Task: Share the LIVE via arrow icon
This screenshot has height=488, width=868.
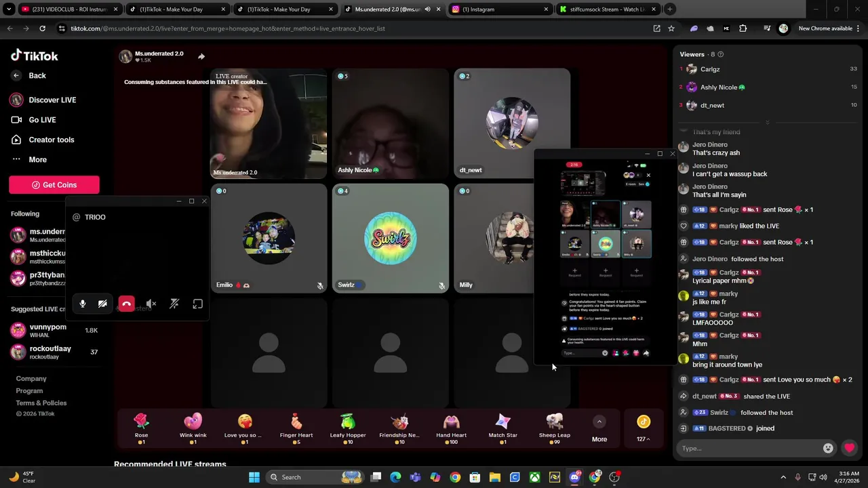Action: 201,56
